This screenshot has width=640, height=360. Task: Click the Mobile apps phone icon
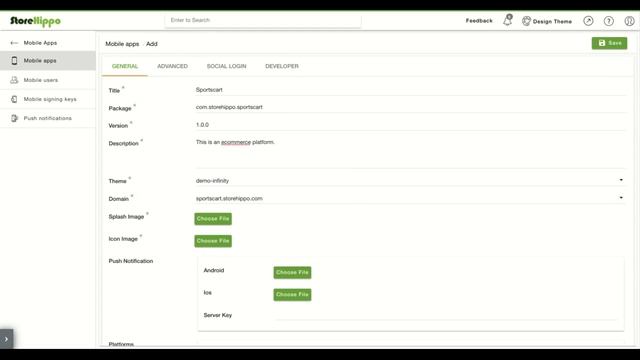click(14, 60)
